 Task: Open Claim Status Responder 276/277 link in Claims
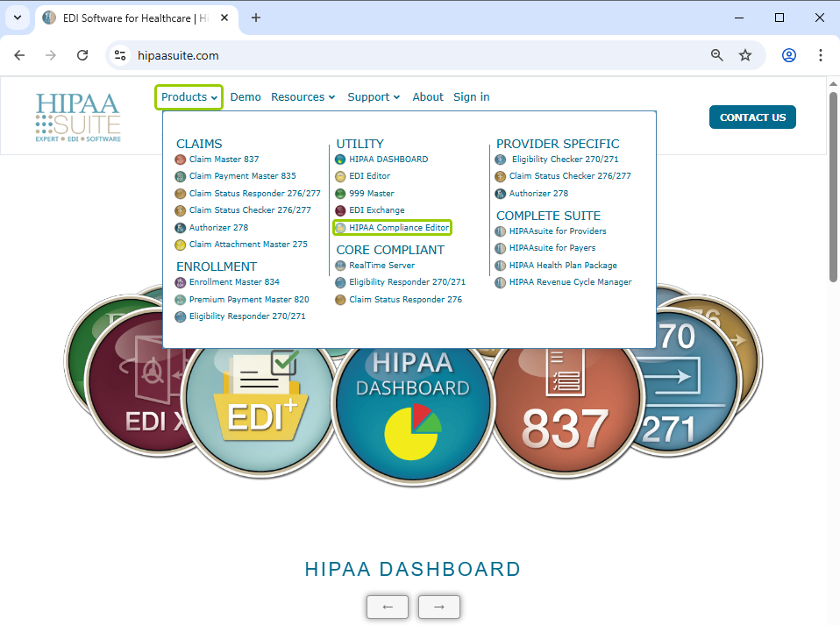(254, 194)
